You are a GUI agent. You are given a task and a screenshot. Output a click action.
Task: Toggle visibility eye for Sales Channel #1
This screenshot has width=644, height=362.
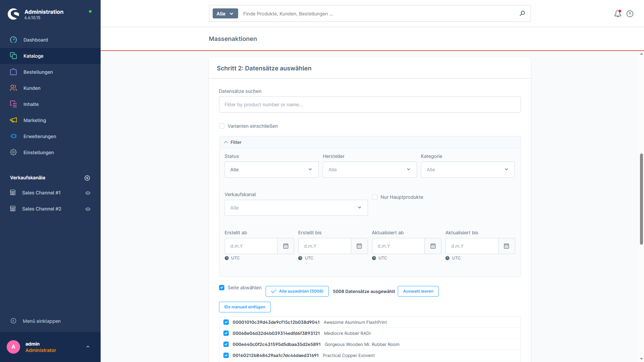[x=88, y=193]
